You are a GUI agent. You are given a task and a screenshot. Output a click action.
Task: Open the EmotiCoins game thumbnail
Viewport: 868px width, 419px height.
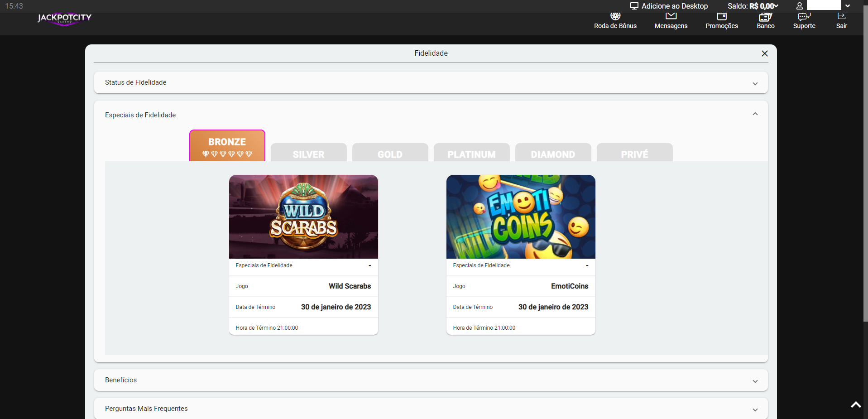[521, 217]
